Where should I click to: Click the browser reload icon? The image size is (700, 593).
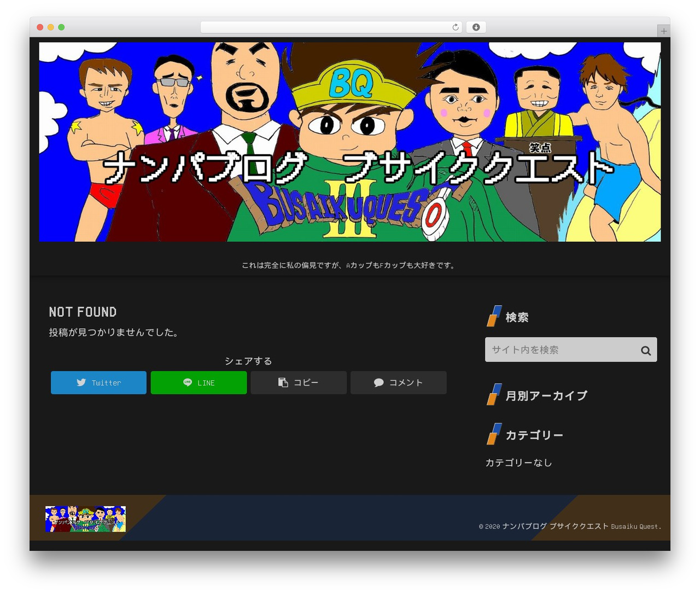click(x=455, y=27)
